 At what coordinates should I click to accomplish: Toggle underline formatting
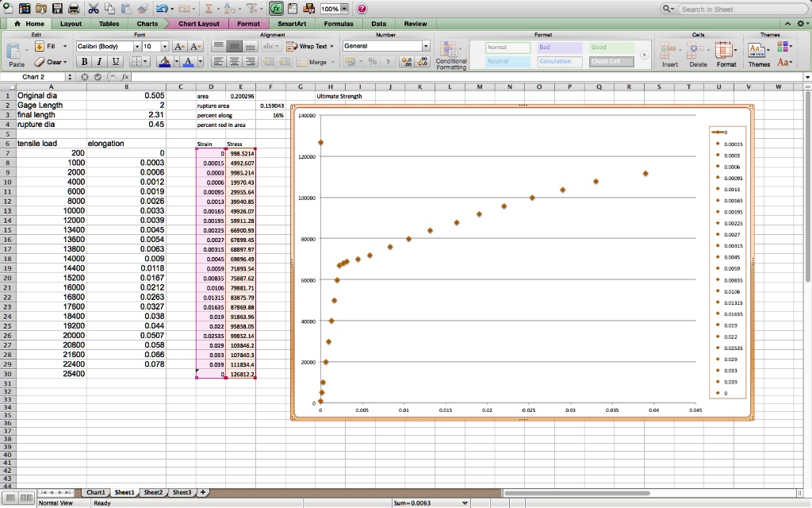(x=116, y=61)
